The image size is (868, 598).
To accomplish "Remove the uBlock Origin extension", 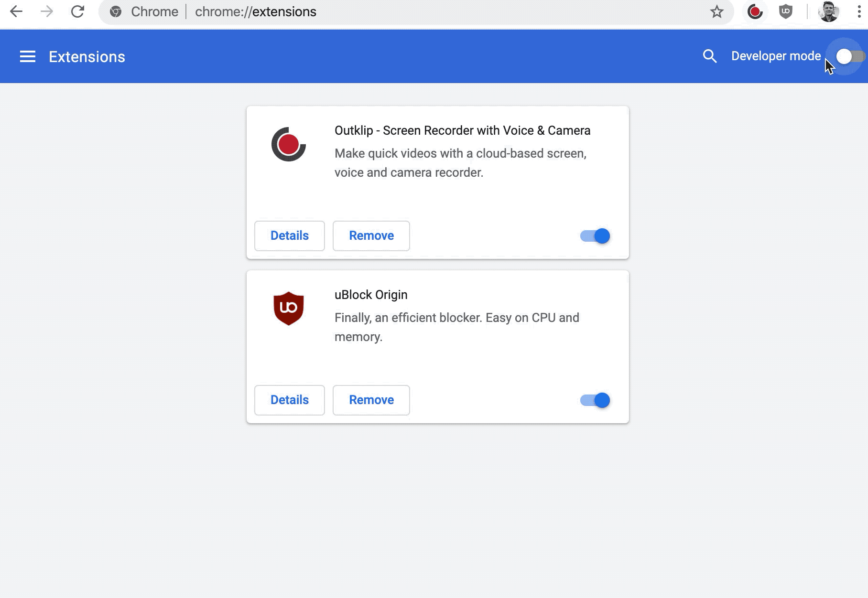I will [371, 400].
